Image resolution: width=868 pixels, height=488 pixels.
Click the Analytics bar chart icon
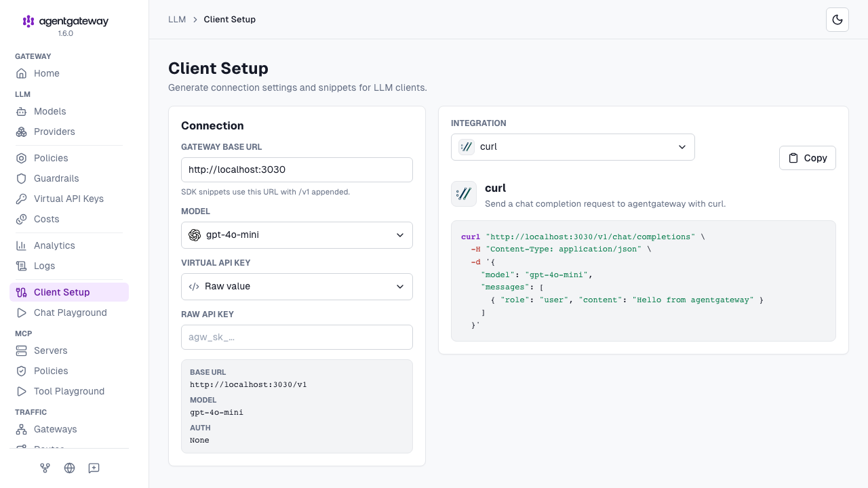coord(22,245)
